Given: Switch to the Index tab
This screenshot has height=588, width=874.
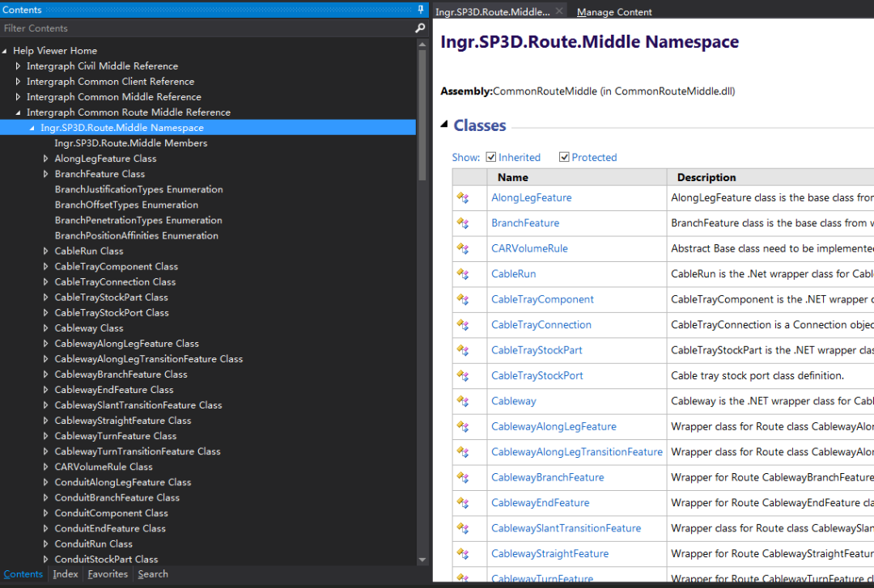Looking at the screenshot, I should (66, 574).
